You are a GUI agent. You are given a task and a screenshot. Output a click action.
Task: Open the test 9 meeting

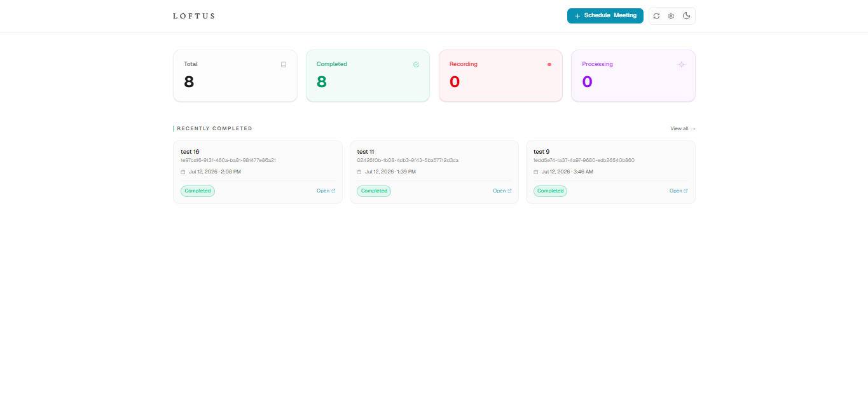point(679,191)
